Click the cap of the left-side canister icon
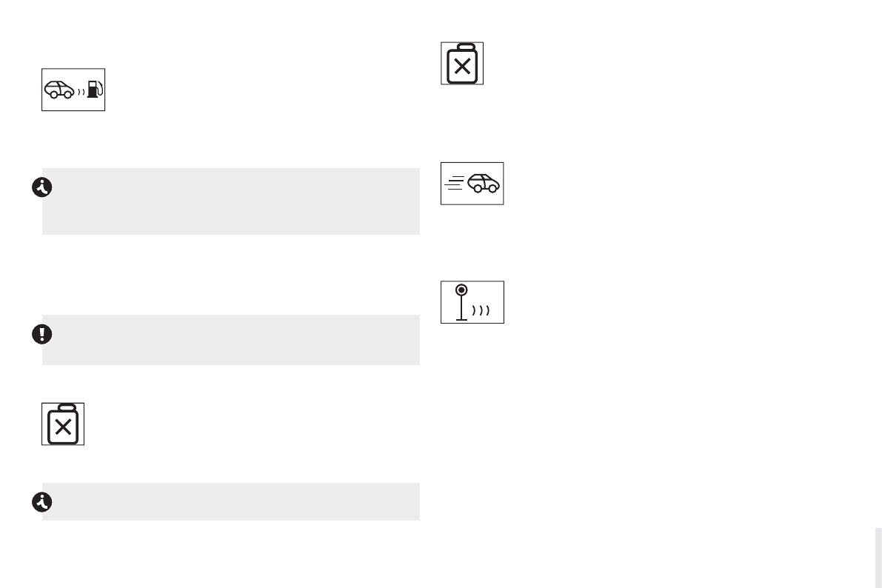Image resolution: width=882 pixels, height=588 pixels. point(63,407)
